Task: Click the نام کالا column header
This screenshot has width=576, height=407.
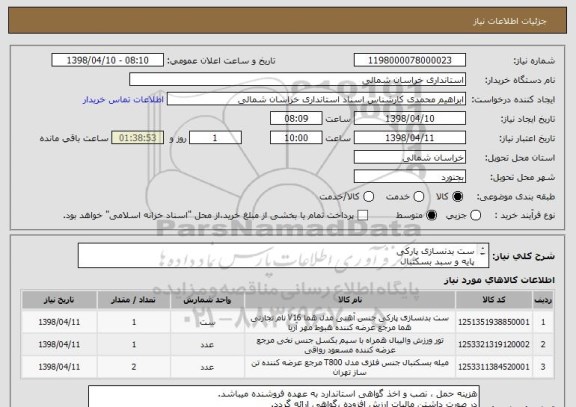Action: (x=350, y=300)
